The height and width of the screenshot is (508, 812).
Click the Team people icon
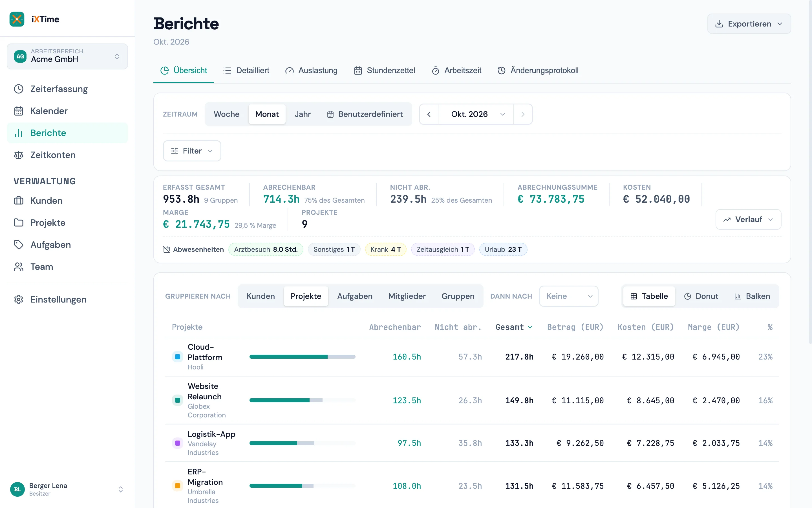pyautogui.click(x=18, y=267)
